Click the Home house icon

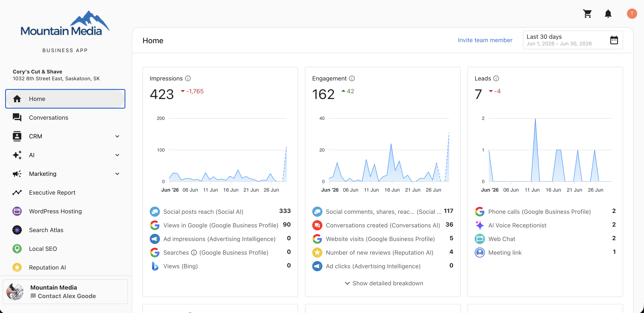(x=17, y=99)
